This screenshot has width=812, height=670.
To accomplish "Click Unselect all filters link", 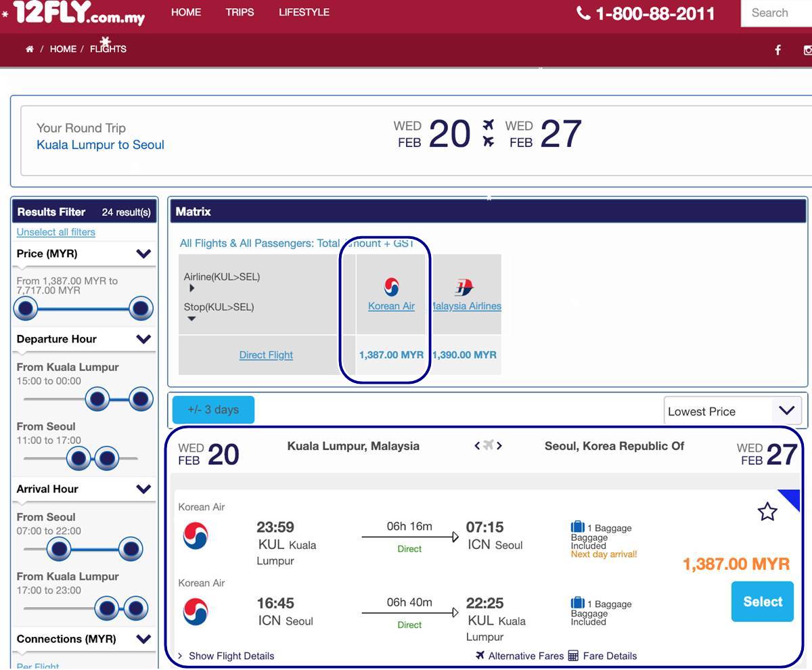I will [55, 232].
